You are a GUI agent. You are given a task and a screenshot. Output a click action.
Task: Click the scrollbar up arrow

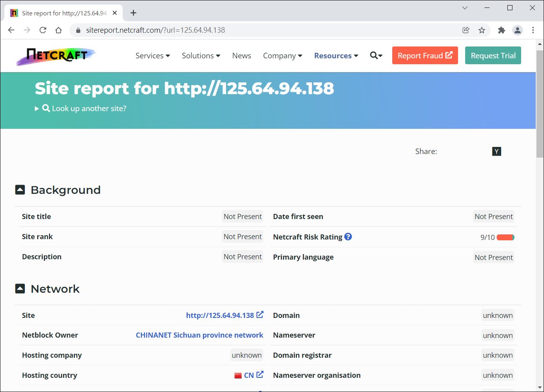(540, 44)
